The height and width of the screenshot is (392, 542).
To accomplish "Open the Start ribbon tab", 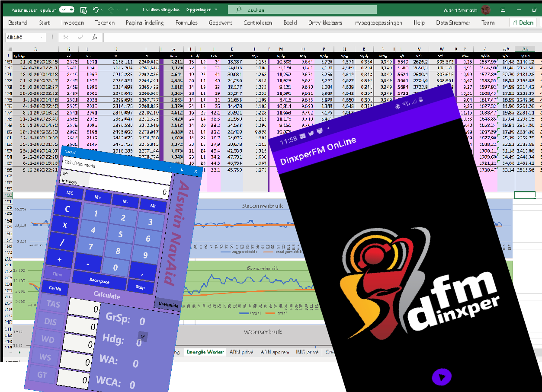I will click(44, 23).
